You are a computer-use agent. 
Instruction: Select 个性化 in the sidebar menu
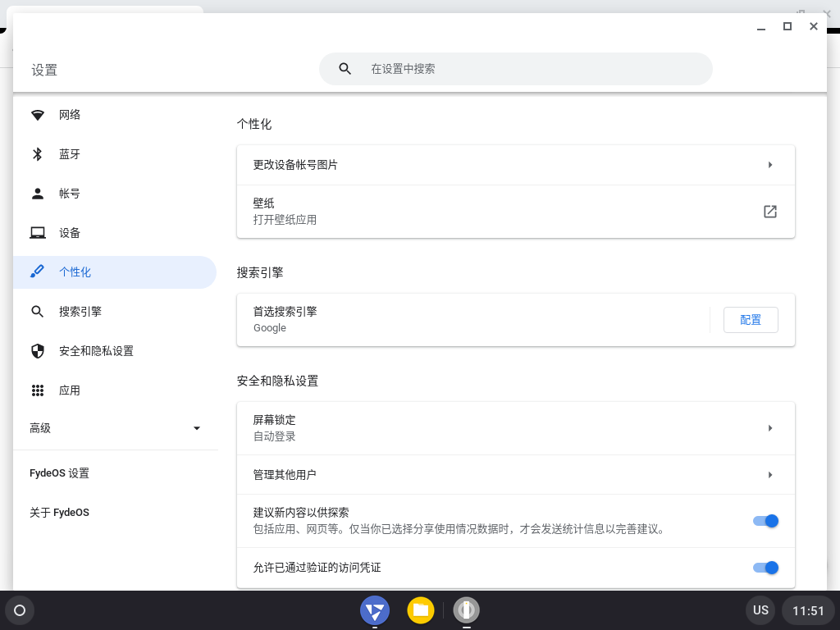tap(75, 272)
